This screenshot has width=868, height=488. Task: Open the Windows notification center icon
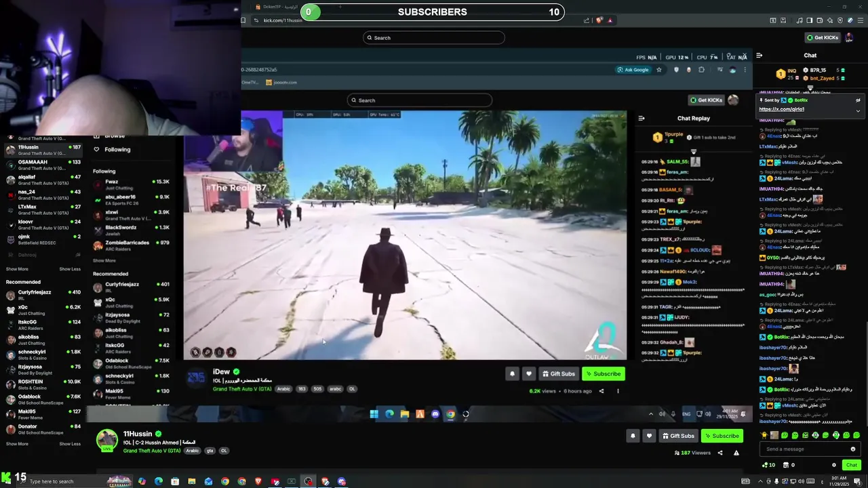tap(858, 481)
